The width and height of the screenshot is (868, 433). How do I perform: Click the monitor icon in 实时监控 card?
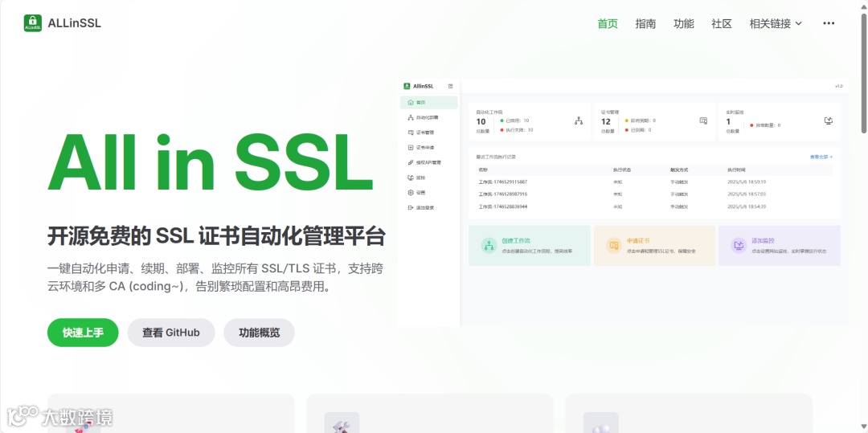(829, 121)
